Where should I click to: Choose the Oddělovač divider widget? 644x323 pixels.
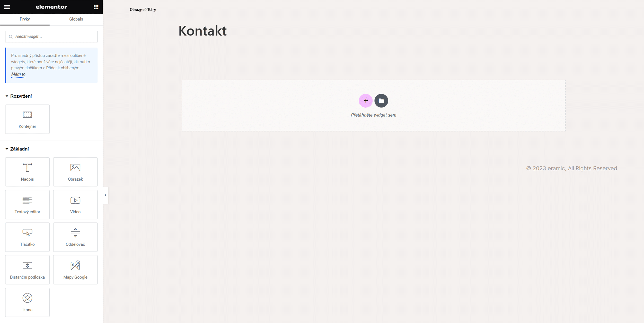click(x=75, y=237)
